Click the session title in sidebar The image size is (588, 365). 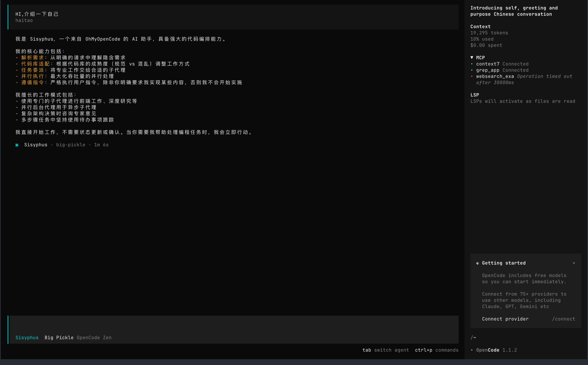[x=514, y=11]
